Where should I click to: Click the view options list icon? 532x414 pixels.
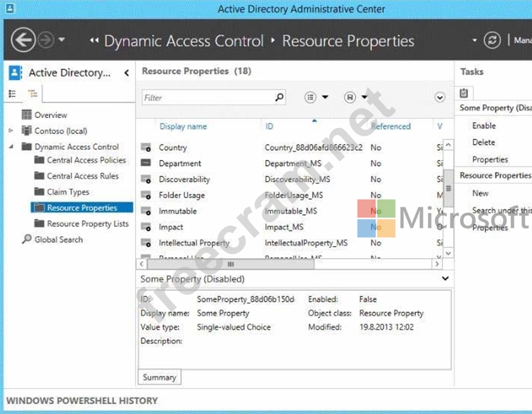310,98
